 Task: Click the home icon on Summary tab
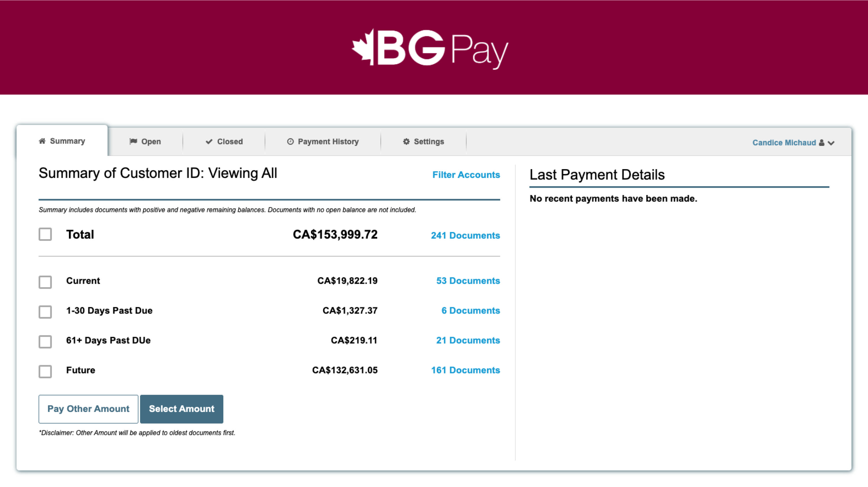coord(42,141)
